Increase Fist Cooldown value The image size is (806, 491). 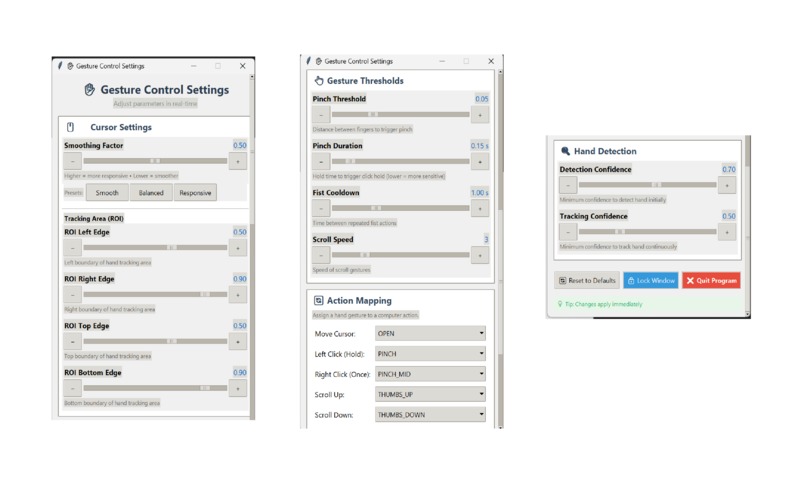(x=480, y=209)
